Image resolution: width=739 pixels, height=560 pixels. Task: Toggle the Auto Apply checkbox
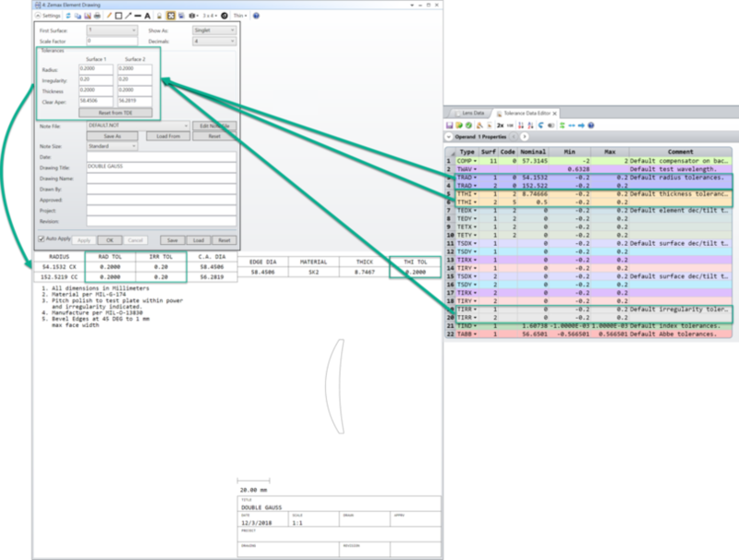(41, 239)
